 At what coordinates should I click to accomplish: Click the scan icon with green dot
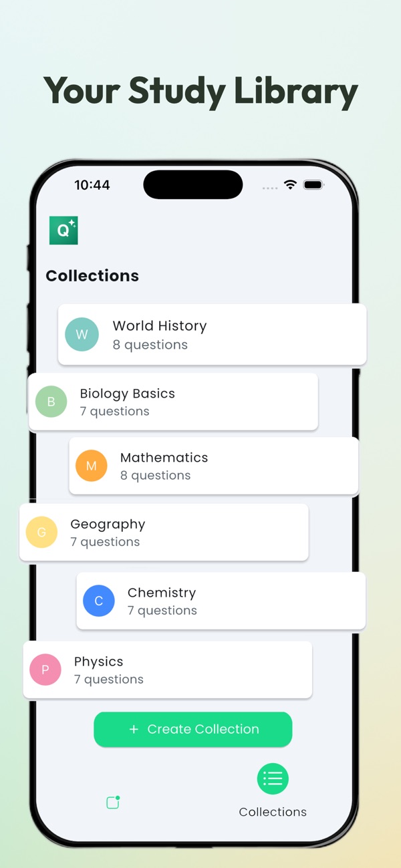tap(113, 803)
